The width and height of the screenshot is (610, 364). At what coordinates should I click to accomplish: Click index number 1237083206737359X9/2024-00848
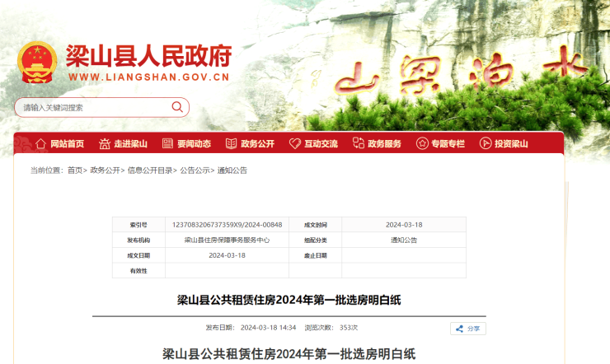(x=228, y=225)
